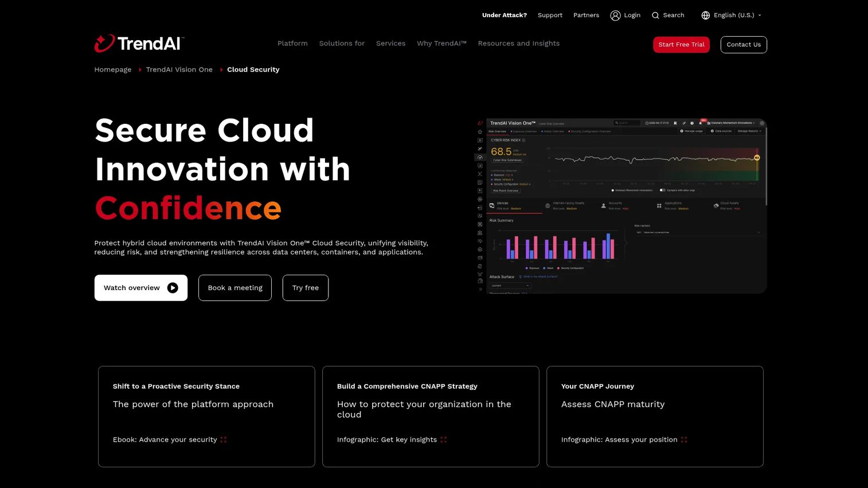
Task: Open the English (U.S.) language dropdown
Action: [732, 15]
